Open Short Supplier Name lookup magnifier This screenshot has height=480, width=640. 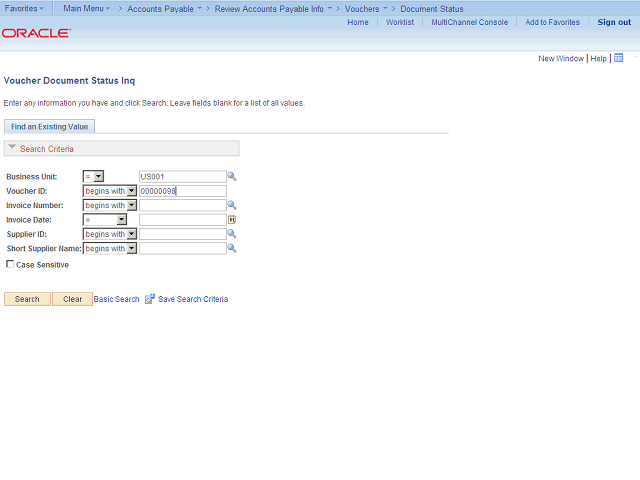coord(232,248)
